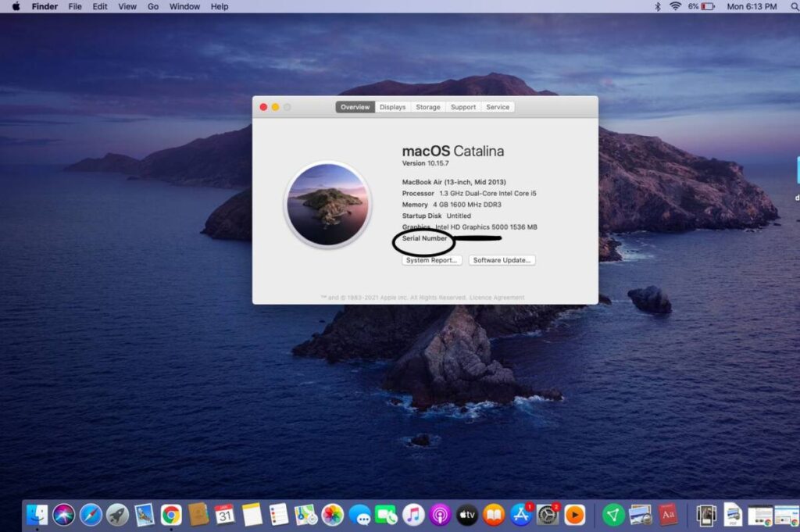Open App Store from the Dock
800x532 pixels.
tap(521, 515)
